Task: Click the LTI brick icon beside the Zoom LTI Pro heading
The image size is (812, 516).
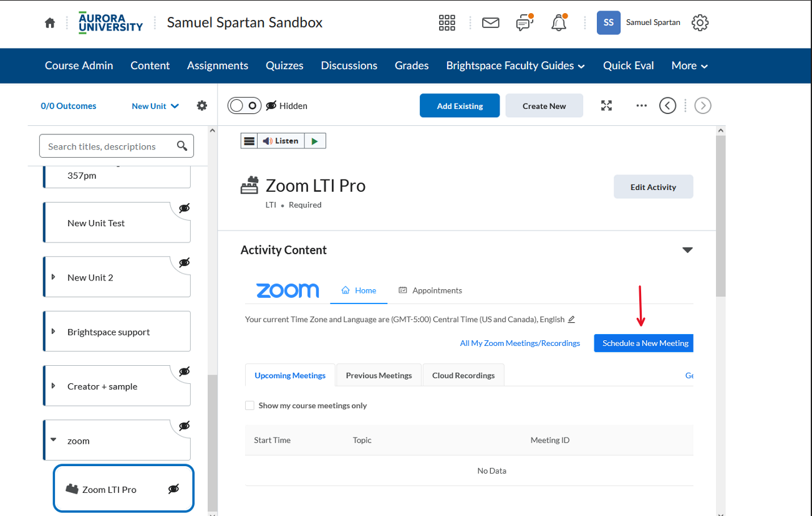Action: coord(249,186)
